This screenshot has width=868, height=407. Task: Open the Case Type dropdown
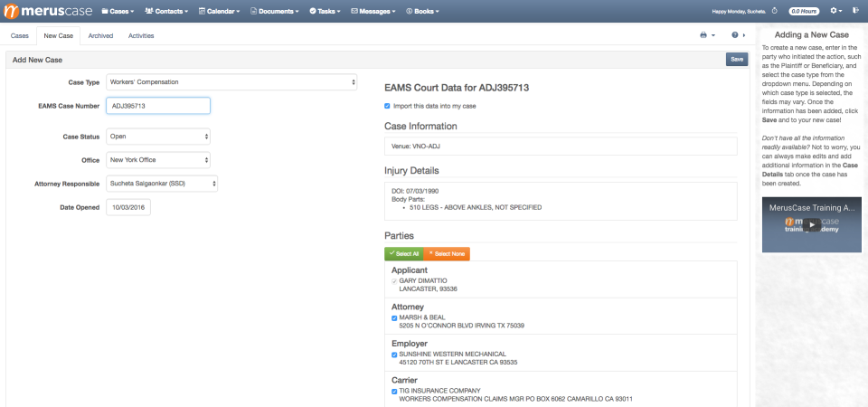[231, 82]
